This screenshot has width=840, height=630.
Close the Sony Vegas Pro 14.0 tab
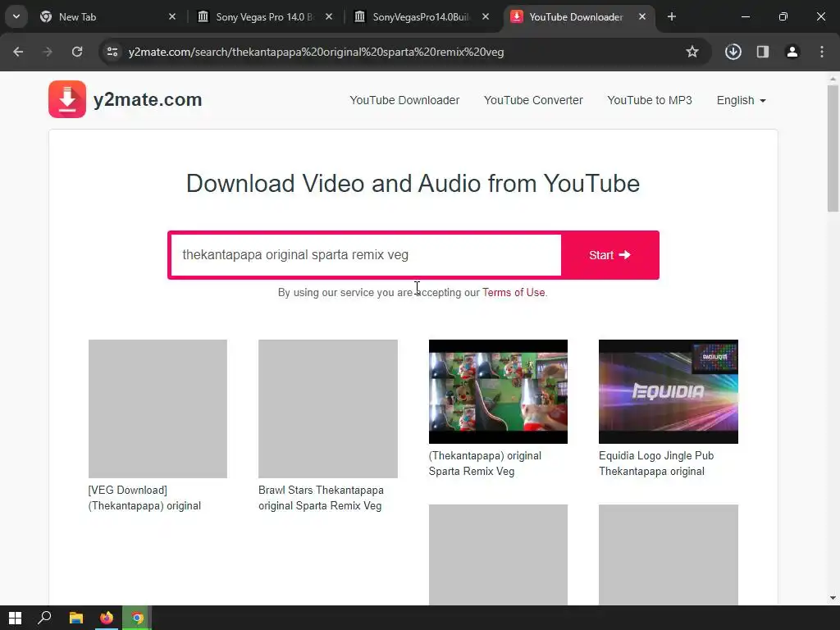click(x=329, y=17)
